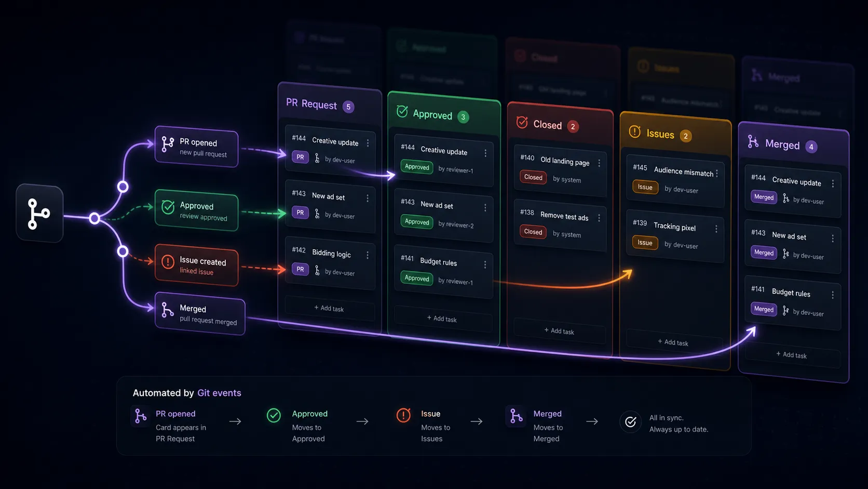Click the PR Request count badge 5
868x489 pixels.
tap(348, 107)
